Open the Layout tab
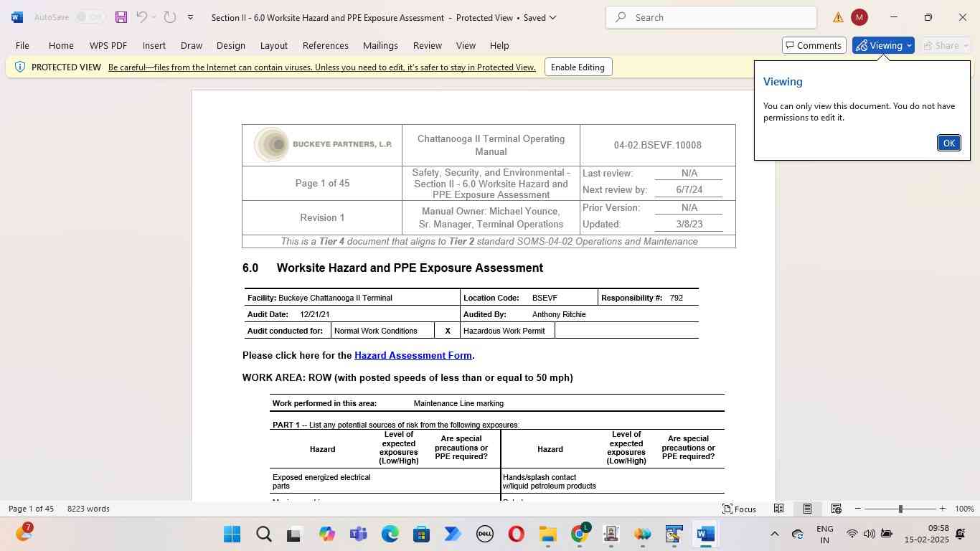This screenshot has width=980, height=551. [x=274, y=45]
